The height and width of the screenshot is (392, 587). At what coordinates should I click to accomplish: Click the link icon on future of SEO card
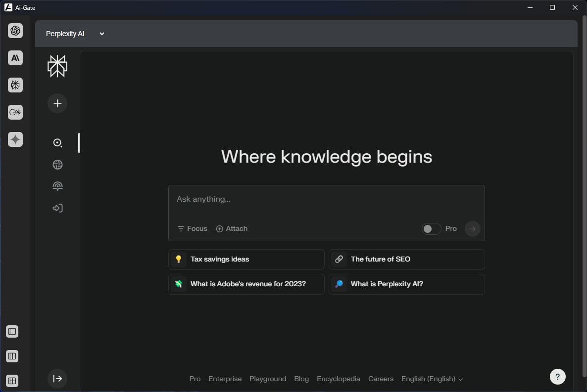click(339, 259)
